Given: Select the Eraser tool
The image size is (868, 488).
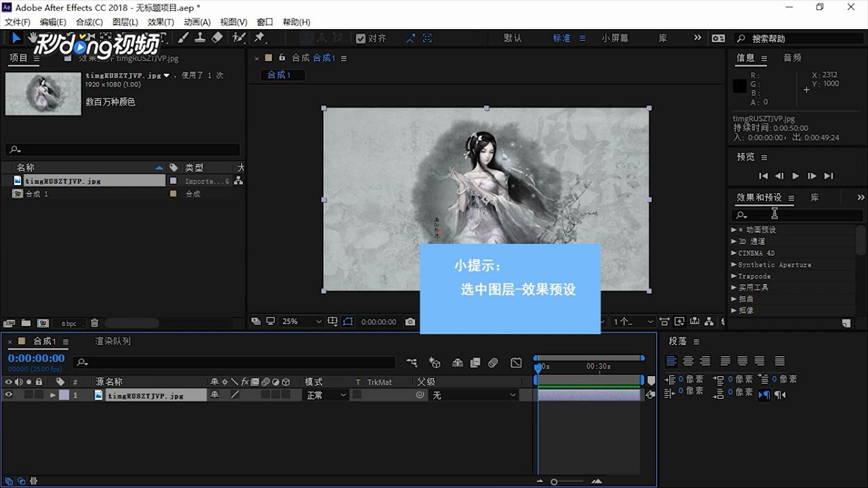Looking at the screenshot, I should [217, 38].
